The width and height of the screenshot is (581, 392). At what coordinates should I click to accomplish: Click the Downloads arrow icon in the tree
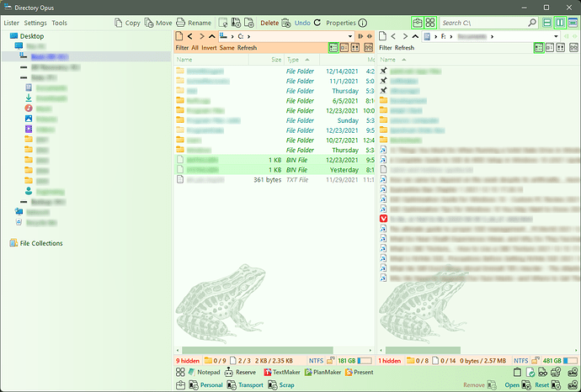(x=29, y=98)
